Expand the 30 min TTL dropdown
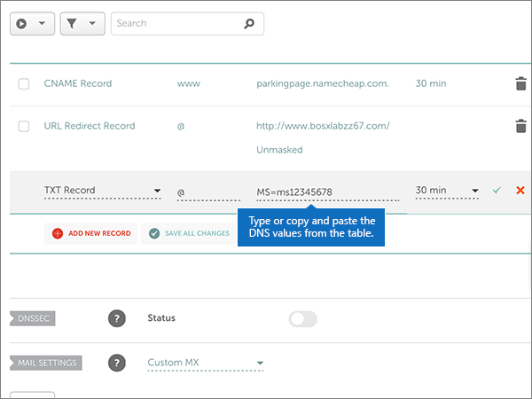This screenshot has height=399, width=532. pyautogui.click(x=447, y=191)
